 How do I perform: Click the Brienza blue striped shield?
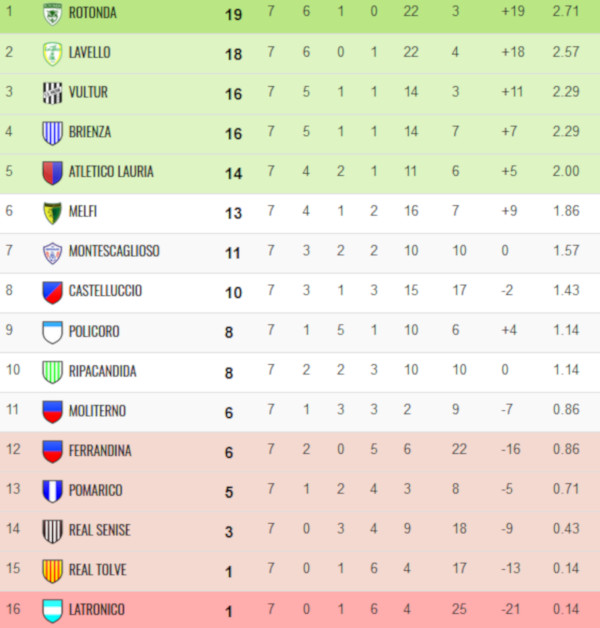[x=52, y=133]
